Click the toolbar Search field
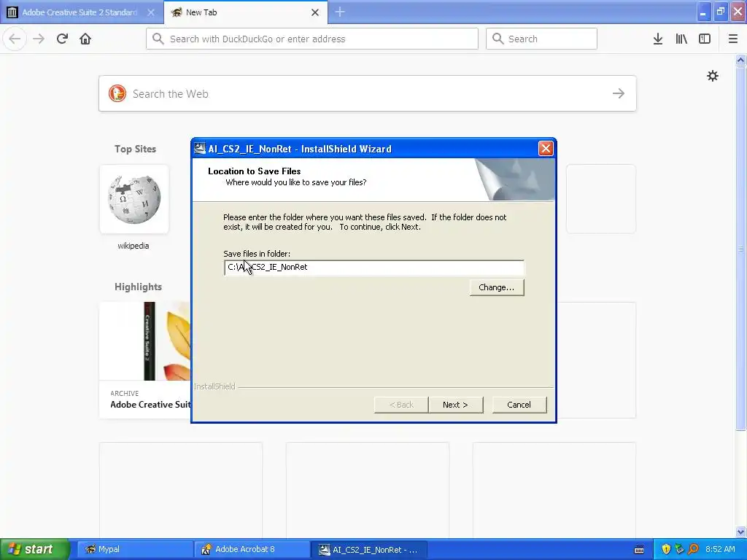The width and height of the screenshot is (747, 560). (x=541, y=39)
